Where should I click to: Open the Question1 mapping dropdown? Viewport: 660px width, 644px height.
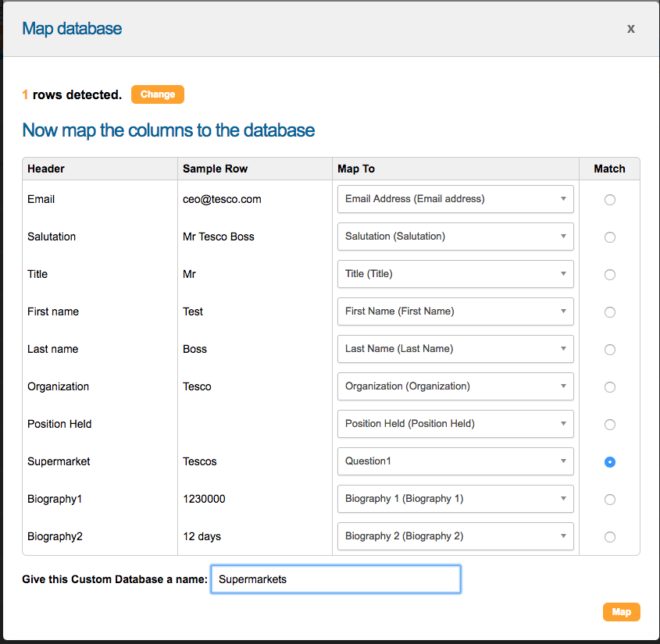tap(455, 461)
